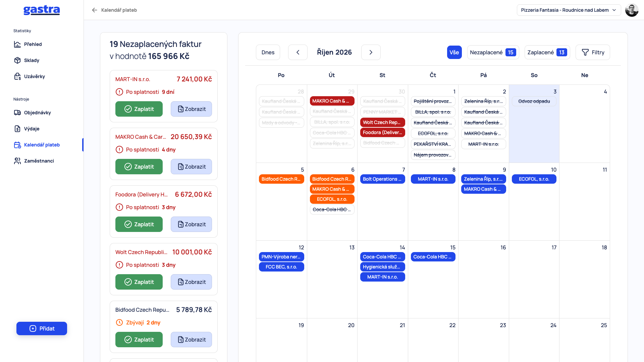Pay MART-IN s.r.o. invoice with Zaplatit

[x=139, y=109]
